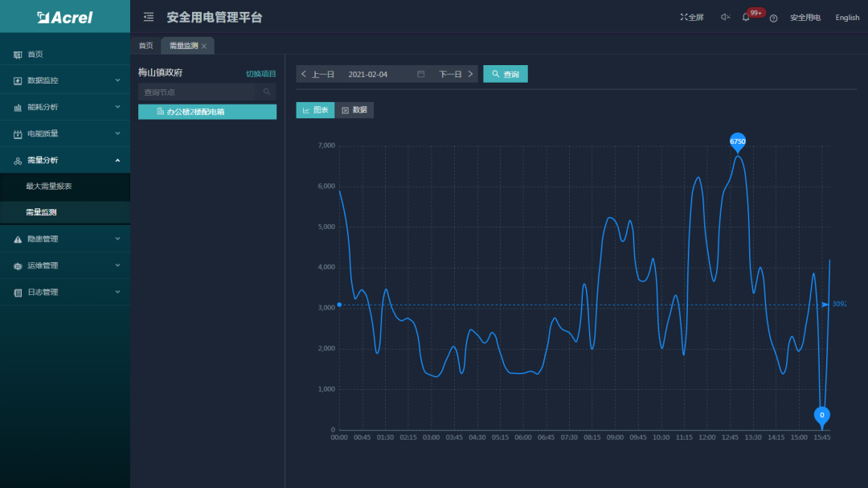Mute alarm sound using the speaker icon
Viewport: 868px width, 488px height.
pos(724,17)
